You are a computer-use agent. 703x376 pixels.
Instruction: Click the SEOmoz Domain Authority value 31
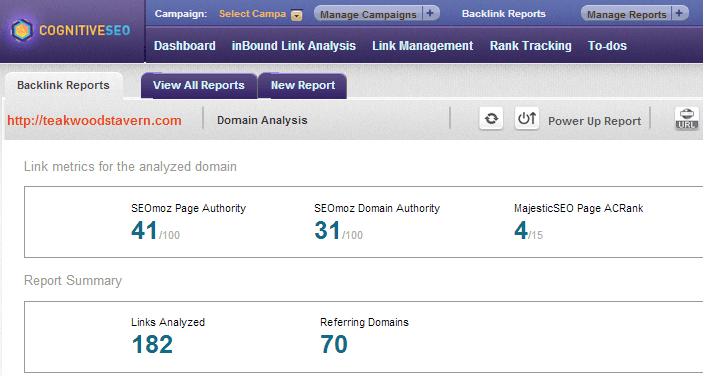(327, 231)
